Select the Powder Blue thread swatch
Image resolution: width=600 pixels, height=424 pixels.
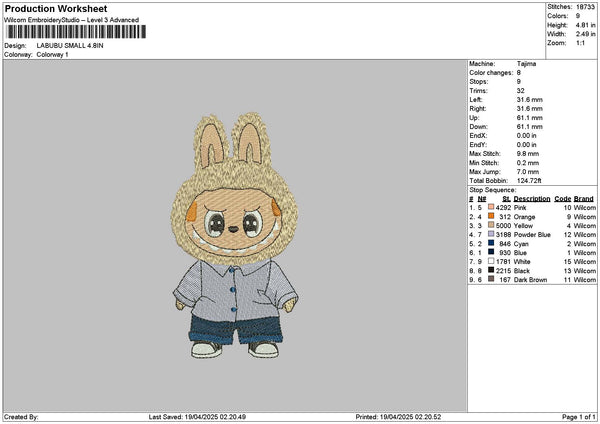click(491, 234)
